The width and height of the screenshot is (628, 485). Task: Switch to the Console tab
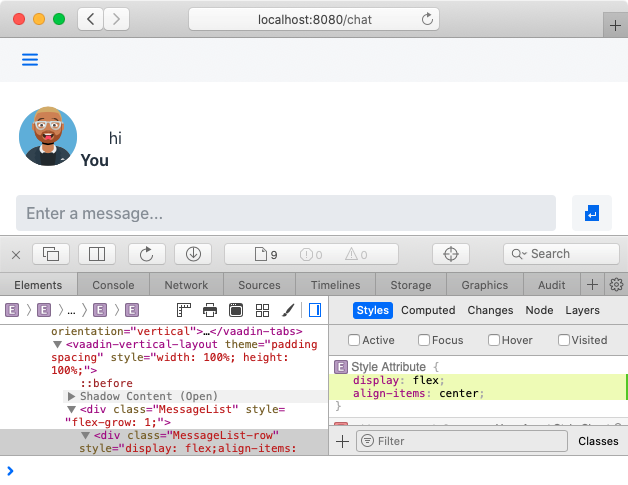pos(113,285)
